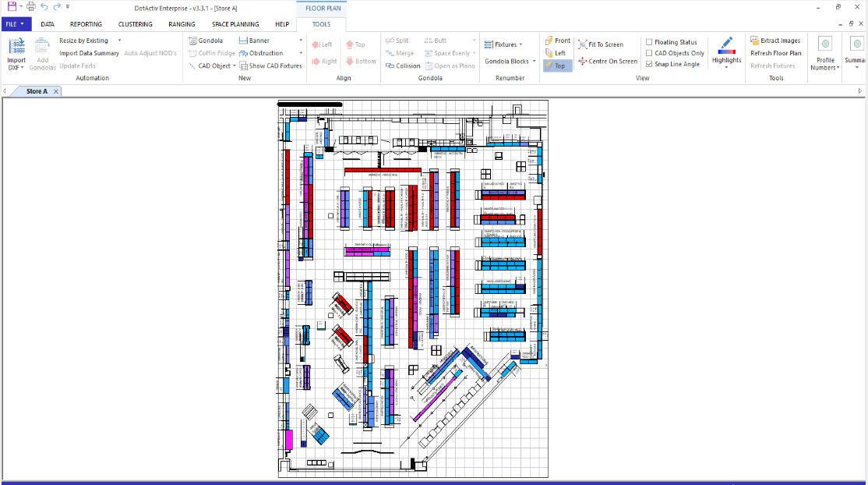The image size is (868, 485).
Task: Open the HELP tab
Action: click(x=282, y=24)
